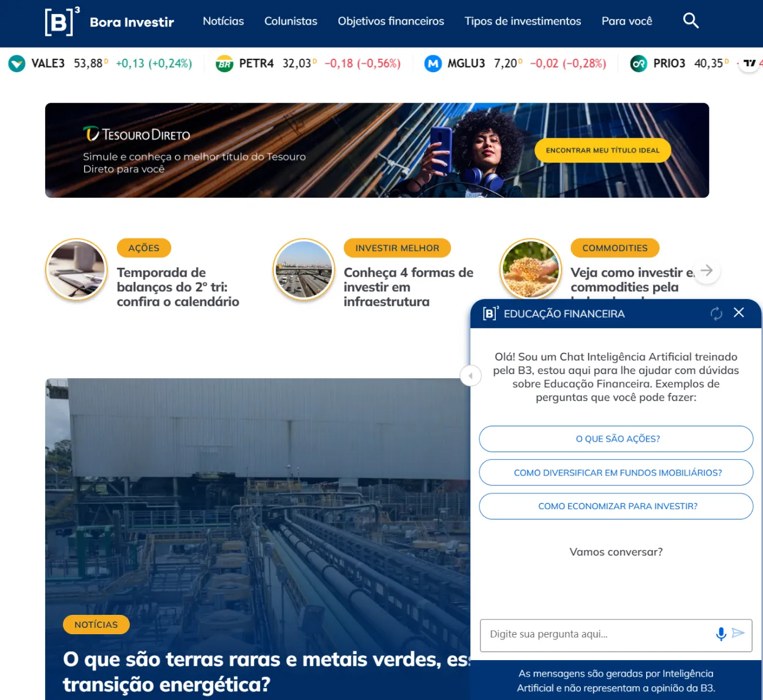
Task: Click the 'Vamos conversar?' chat text
Action: pos(616,552)
